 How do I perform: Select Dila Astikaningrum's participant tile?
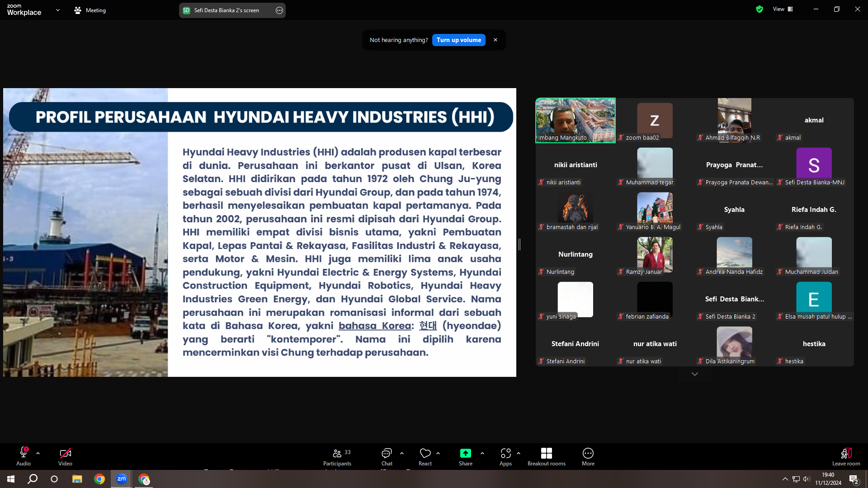(735, 344)
